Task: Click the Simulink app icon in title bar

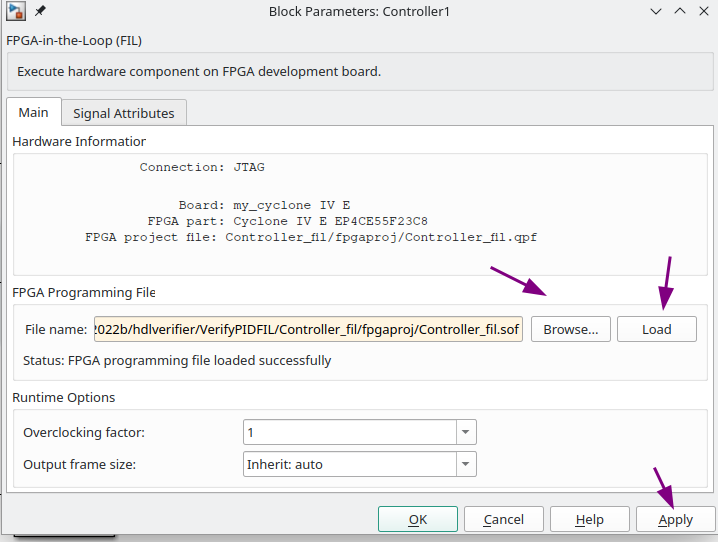Action: point(16,11)
